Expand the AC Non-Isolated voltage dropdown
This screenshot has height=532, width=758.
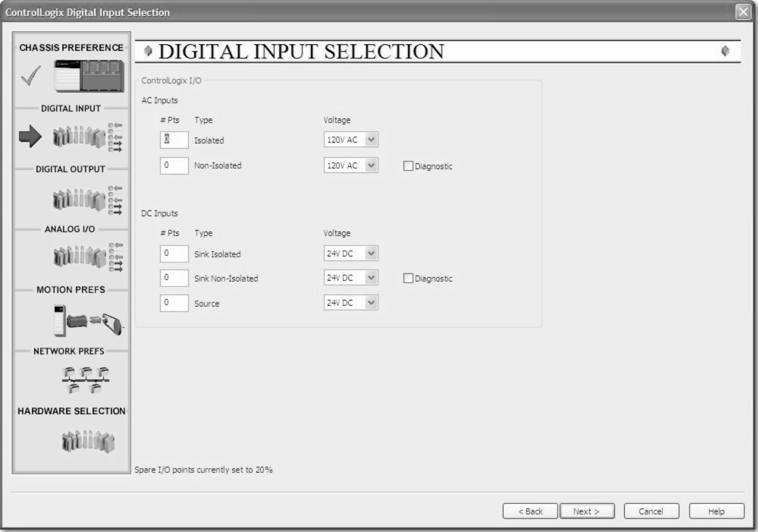pyautogui.click(x=371, y=166)
